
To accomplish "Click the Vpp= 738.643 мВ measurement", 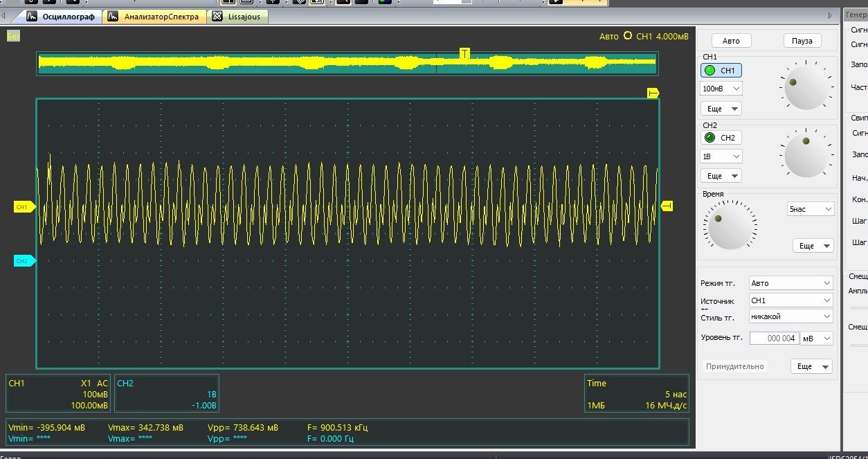I will (x=243, y=428).
